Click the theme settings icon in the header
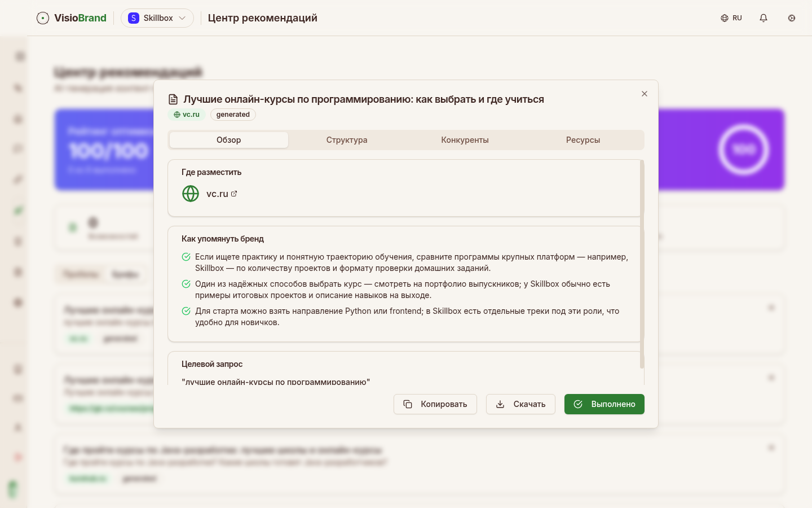The width and height of the screenshot is (812, 508). (x=792, y=18)
